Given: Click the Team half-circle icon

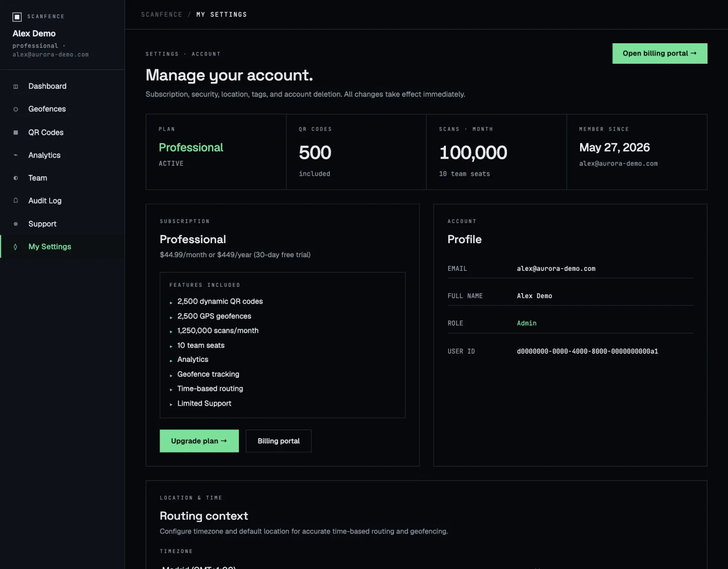Looking at the screenshot, I should tap(16, 178).
